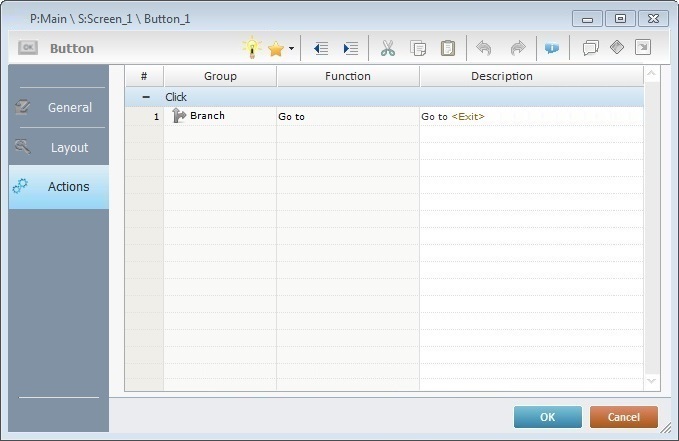Click the scrollbar down arrow
The image size is (679, 441).
[652, 381]
